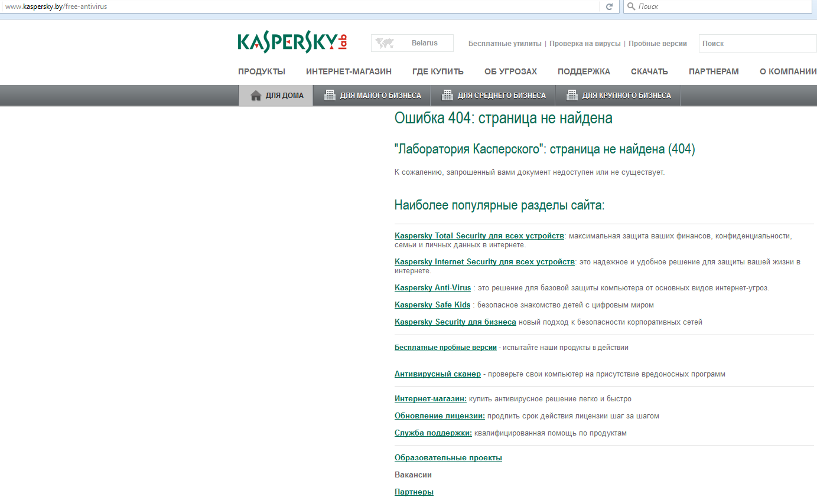Open the Партнеры link
This screenshot has height=504, width=817.
click(x=414, y=492)
